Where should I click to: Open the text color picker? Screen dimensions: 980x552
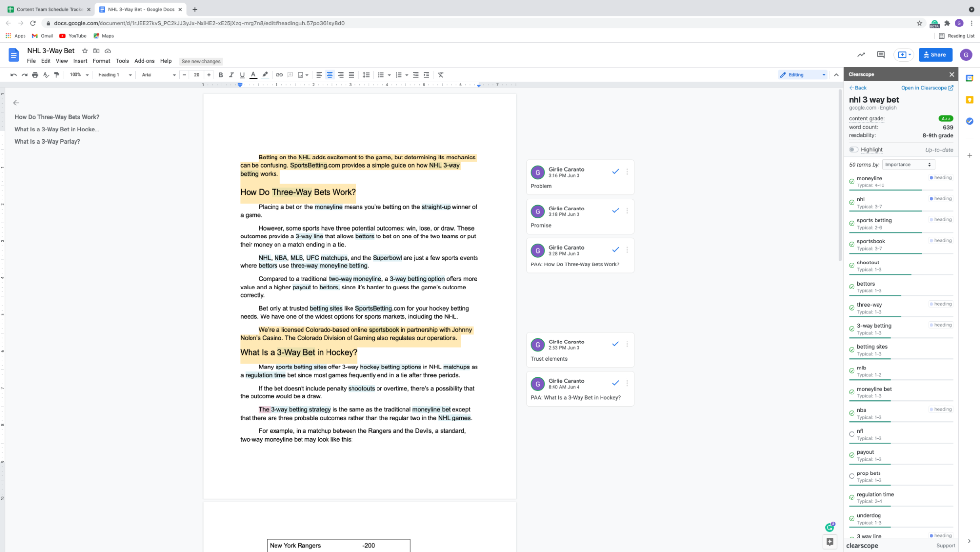tap(253, 75)
